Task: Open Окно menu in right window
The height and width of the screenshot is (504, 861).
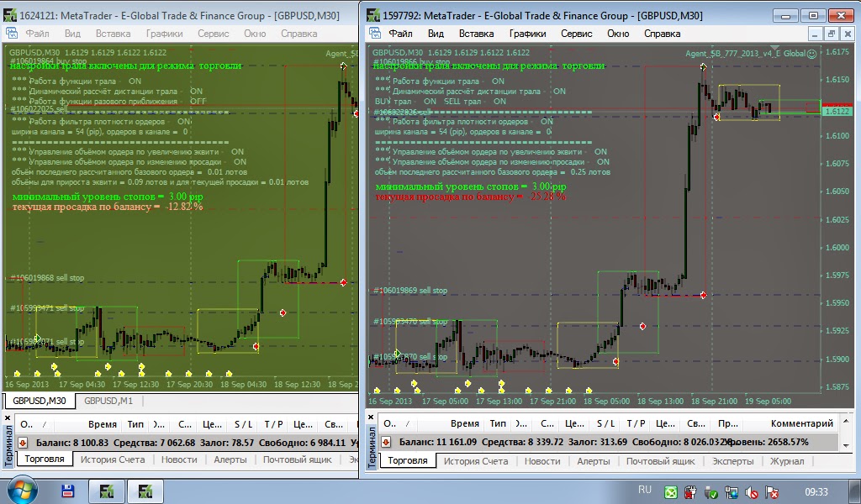Action: [x=618, y=34]
